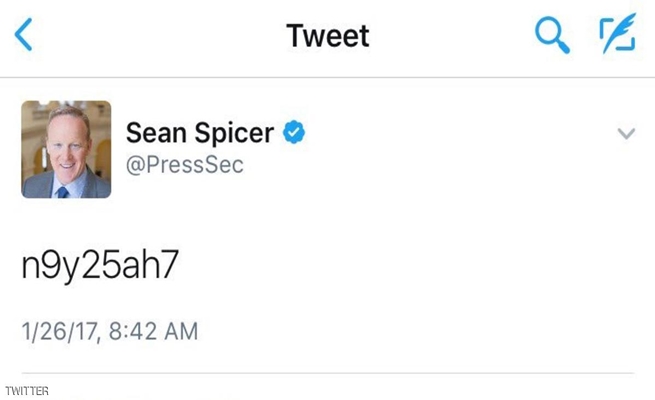Open Sean Spicer's profile photo
The image size is (655, 400).
[66, 149]
